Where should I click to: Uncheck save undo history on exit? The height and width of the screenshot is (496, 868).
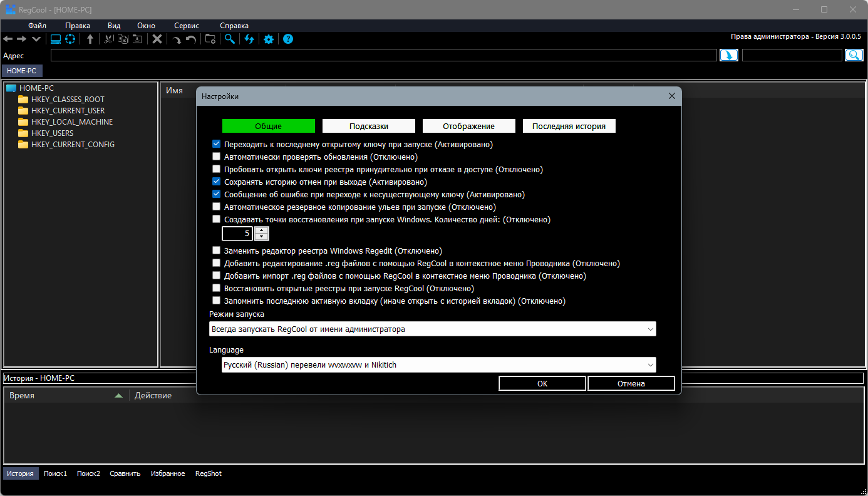(x=217, y=182)
